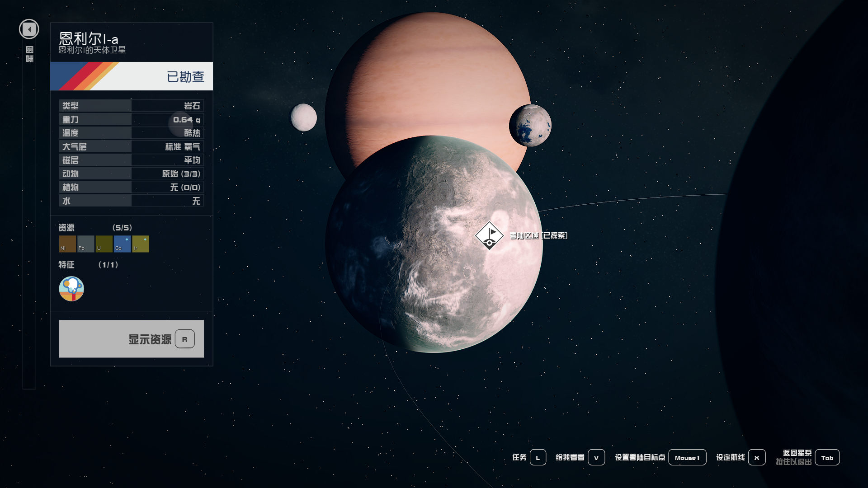Viewport: 868px width, 488px height.
Task: Click the planet trait icon under 特征
Action: pos(71,289)
